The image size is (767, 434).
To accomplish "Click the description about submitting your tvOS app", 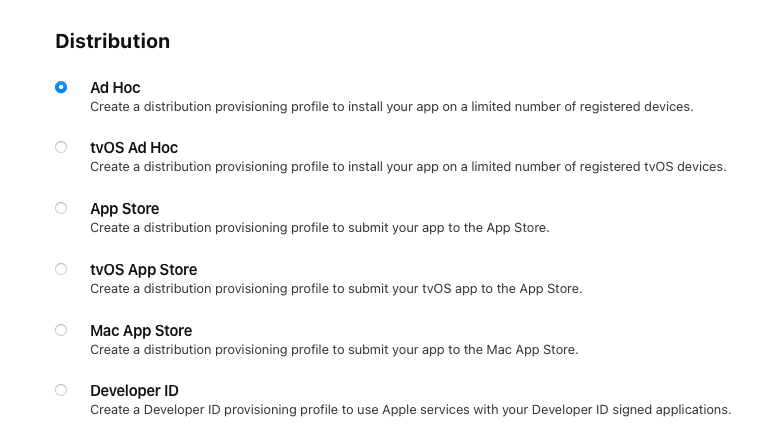I will (337, 289).
